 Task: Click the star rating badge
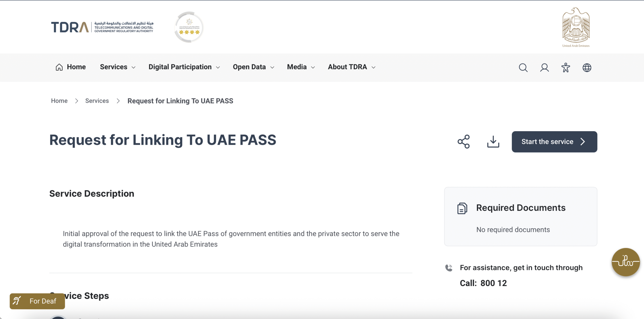tap(189, 27)
